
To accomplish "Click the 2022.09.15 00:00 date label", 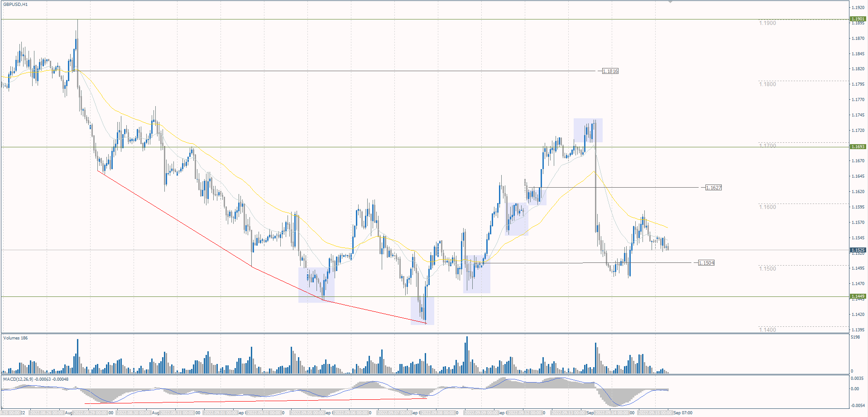I will [656, 413].
